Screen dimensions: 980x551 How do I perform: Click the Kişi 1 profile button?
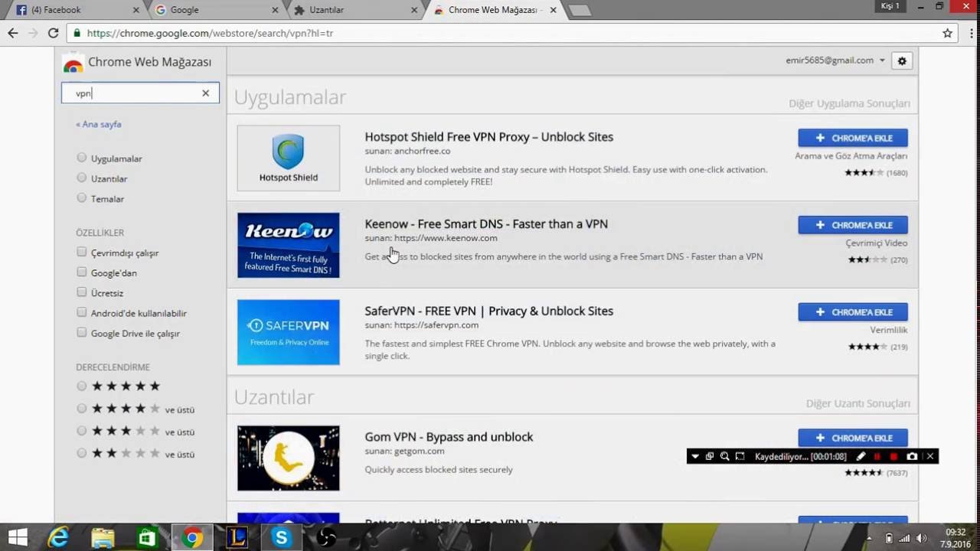click(x=890, y=6)
